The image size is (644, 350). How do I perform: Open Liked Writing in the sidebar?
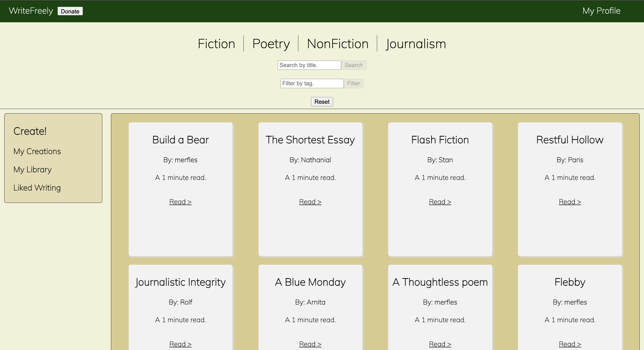point(37,188)
